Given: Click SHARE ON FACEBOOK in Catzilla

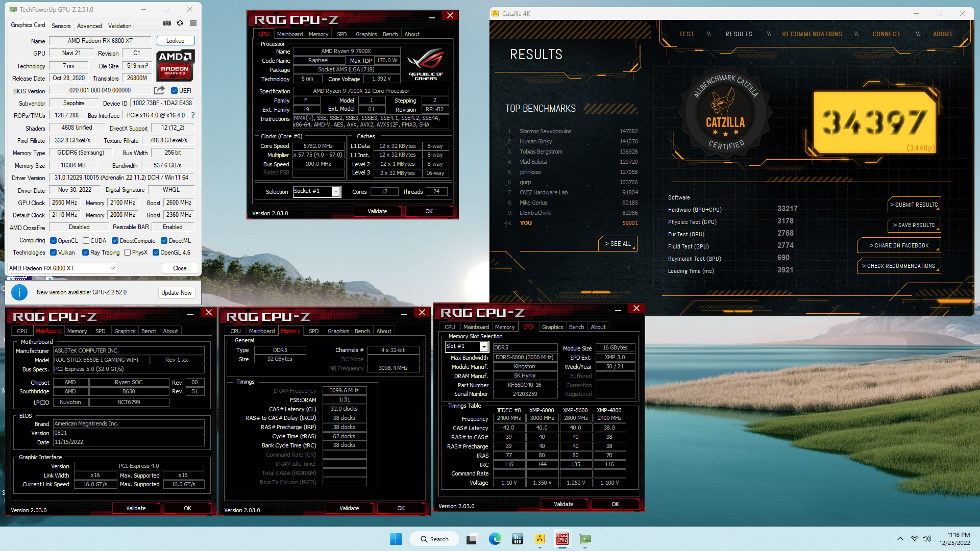Looking at the screenshot, I should tap(899, 245).
